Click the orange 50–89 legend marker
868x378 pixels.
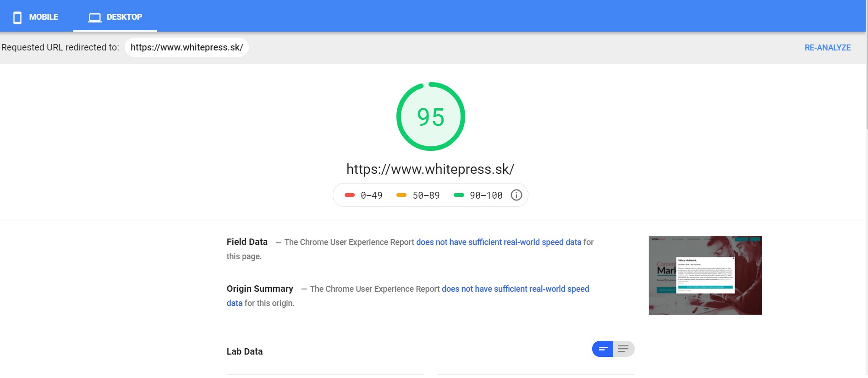click(401, 195)
